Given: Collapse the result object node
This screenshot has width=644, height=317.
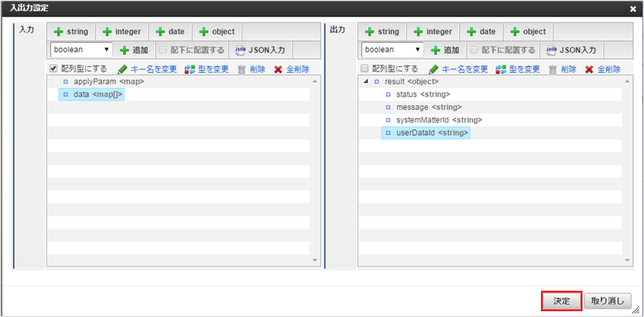Looking at the screenshot, I should click(366, 82).
